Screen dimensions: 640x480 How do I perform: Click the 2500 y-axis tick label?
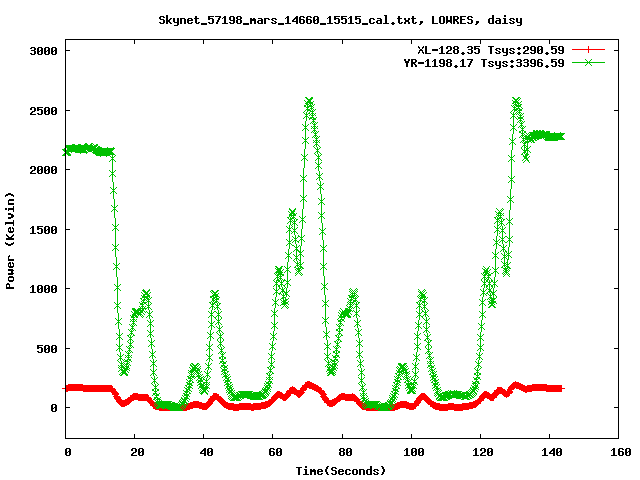(x=43, y=111)
